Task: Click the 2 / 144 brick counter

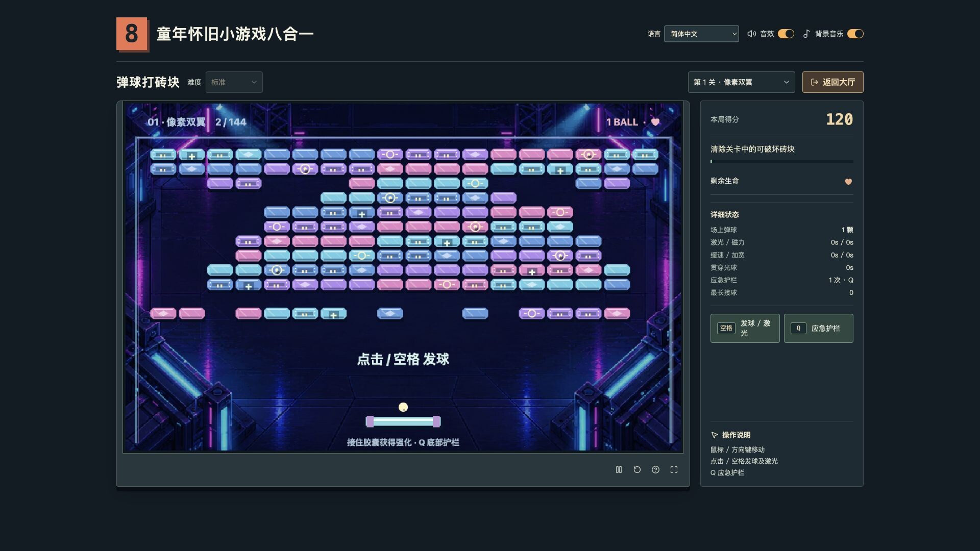Action: pos(231,122)
